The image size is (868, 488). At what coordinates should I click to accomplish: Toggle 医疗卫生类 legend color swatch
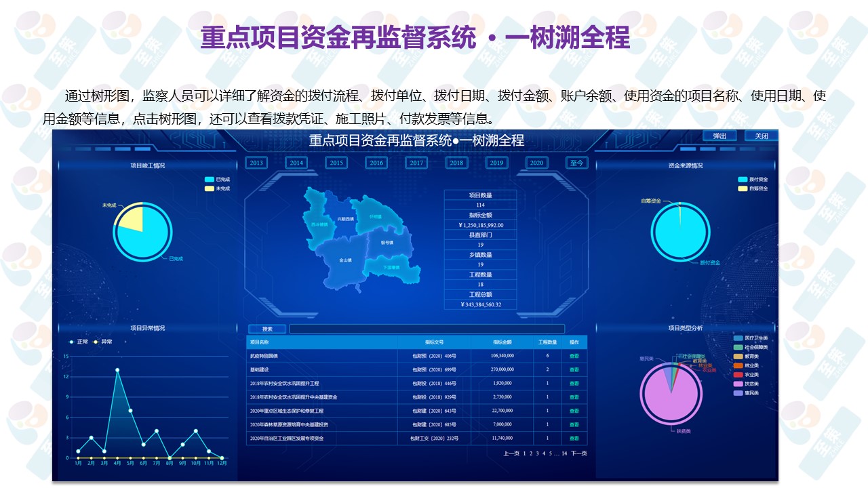[738, 338]
